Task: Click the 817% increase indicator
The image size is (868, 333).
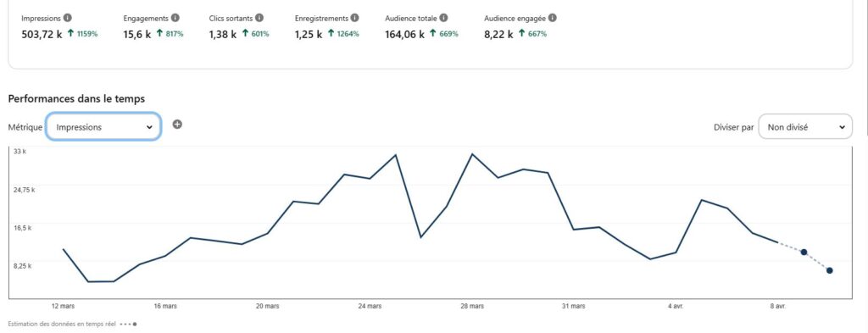Action: click(x=170, y=34)
